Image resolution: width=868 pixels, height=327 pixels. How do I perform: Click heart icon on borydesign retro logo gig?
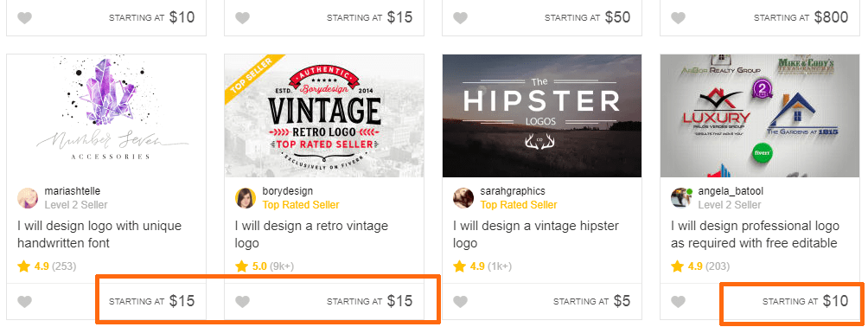[x=242, y=302]
